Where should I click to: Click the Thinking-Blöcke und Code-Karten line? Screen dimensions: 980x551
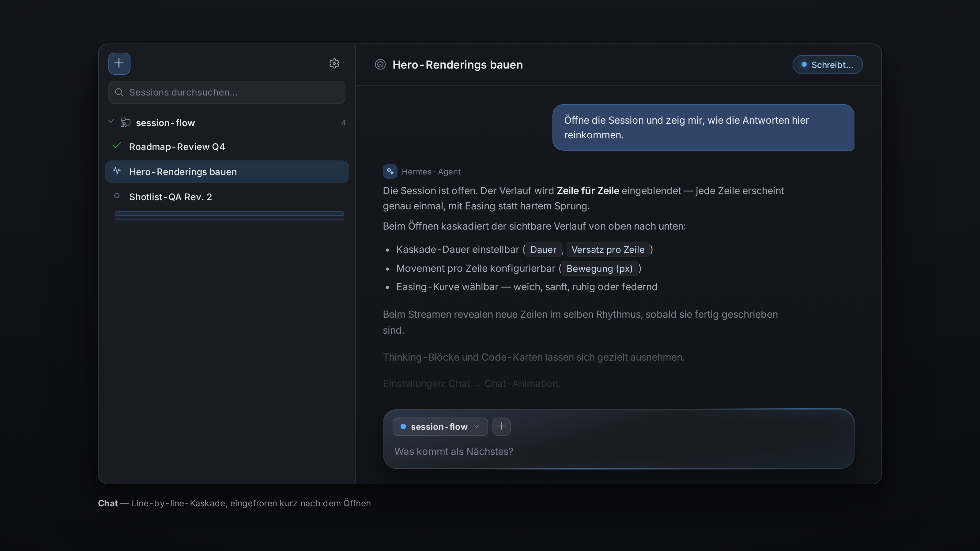coord(533,357)
